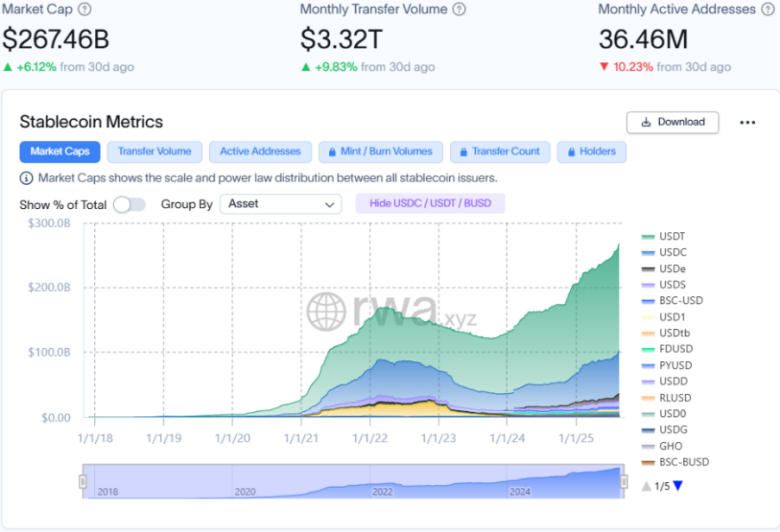This screenshot has height=532, width=780.
Task: Toggle Show % of Total switch
Action: click(x=129, y=205)
